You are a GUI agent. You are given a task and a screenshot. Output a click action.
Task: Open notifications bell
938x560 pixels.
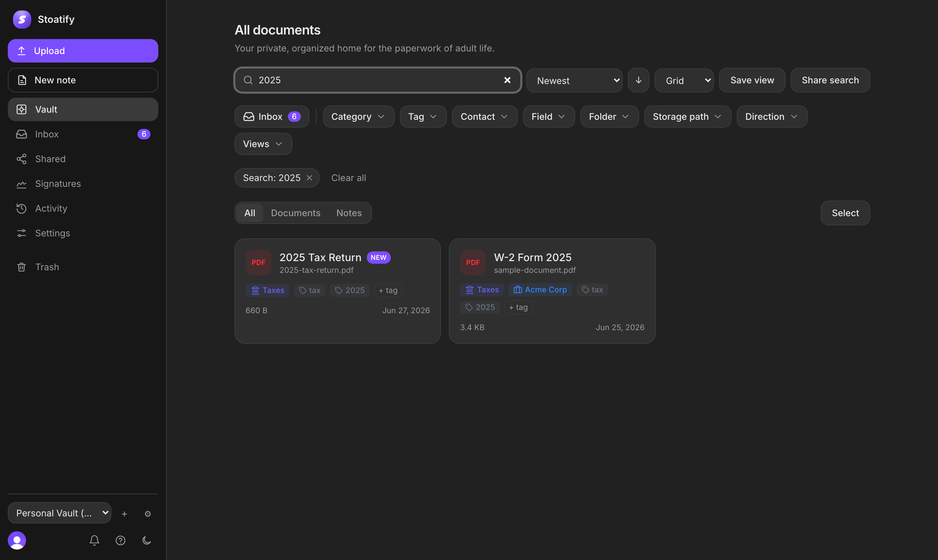[x=94, y=540]
